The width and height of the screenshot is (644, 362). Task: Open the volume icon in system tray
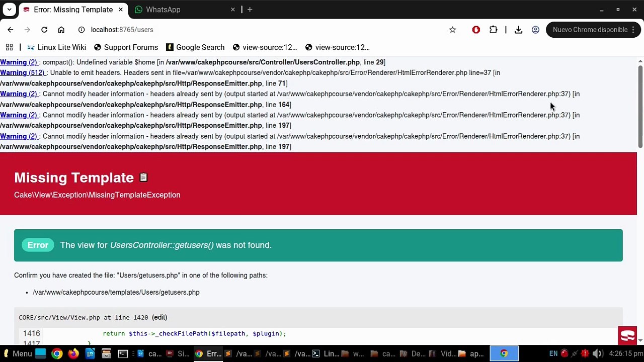[x=598, y=353]
